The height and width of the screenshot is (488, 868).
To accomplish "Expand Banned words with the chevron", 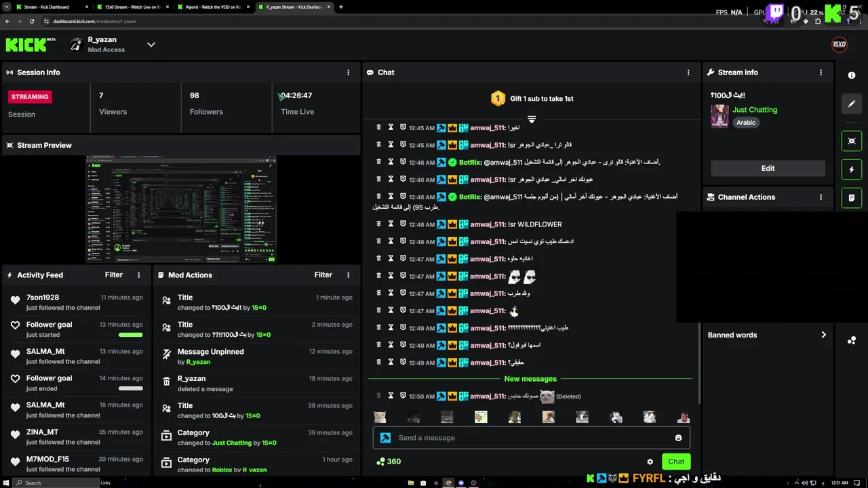I will (x=824, y=335).
